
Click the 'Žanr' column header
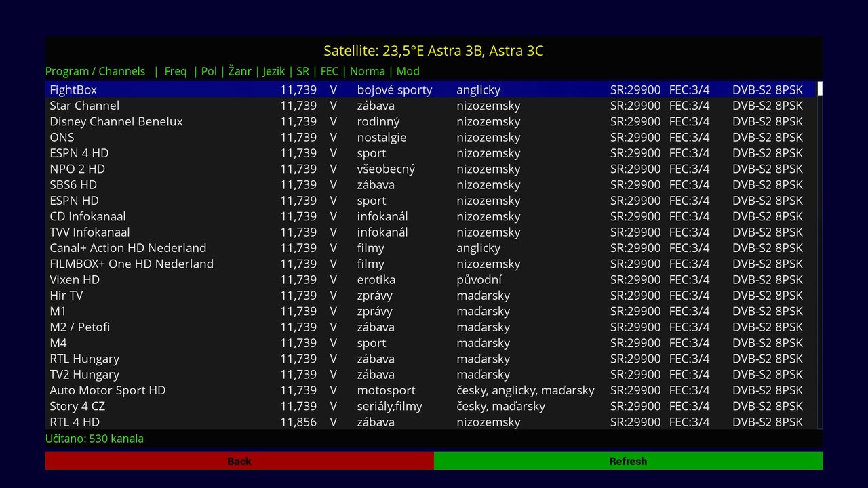click(239, 71)
